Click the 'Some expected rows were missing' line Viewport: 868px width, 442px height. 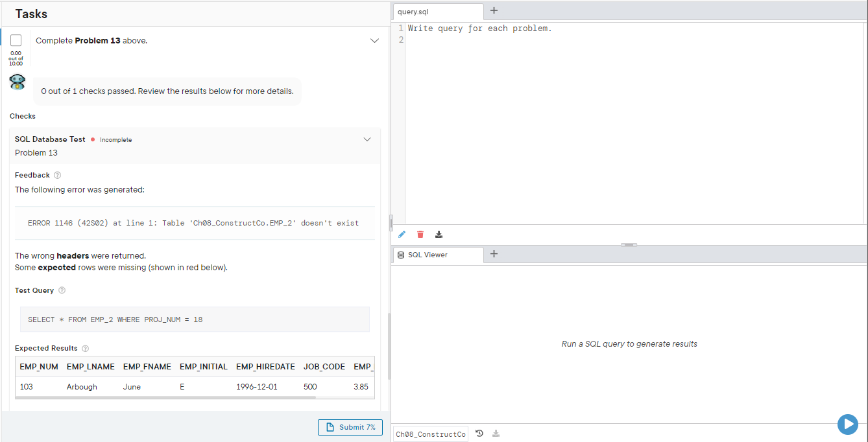(x=121, y=267)
